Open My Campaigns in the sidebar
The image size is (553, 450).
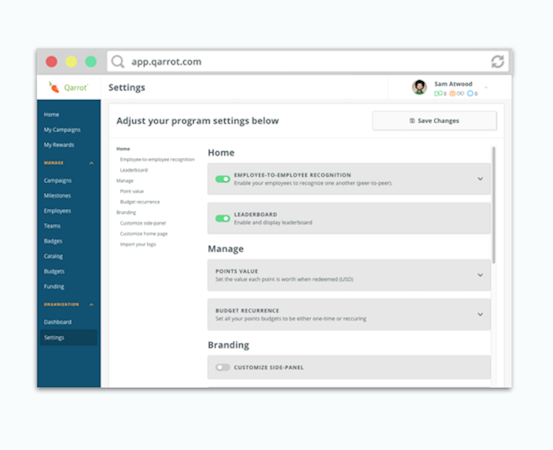[x=62, y=130]
